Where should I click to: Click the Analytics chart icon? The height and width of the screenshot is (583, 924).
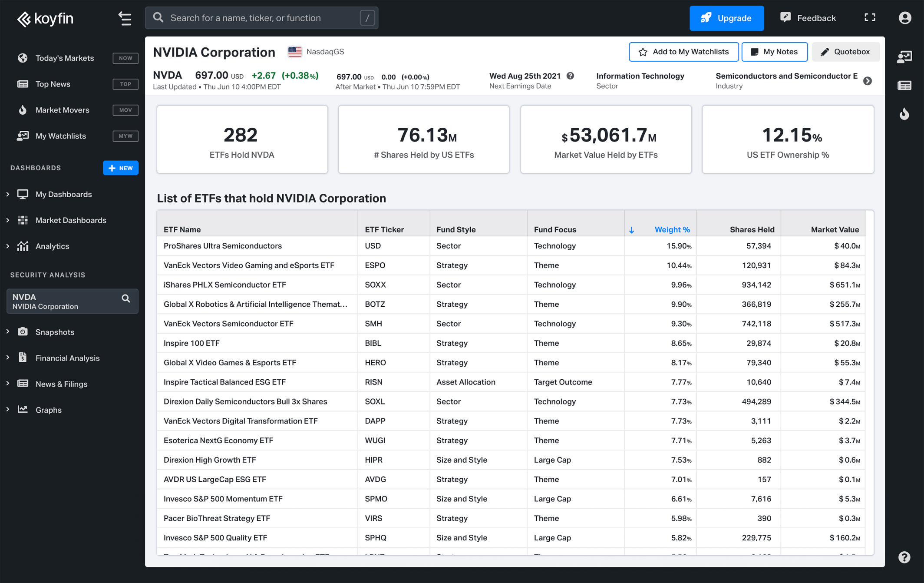(x=23, y=246)
